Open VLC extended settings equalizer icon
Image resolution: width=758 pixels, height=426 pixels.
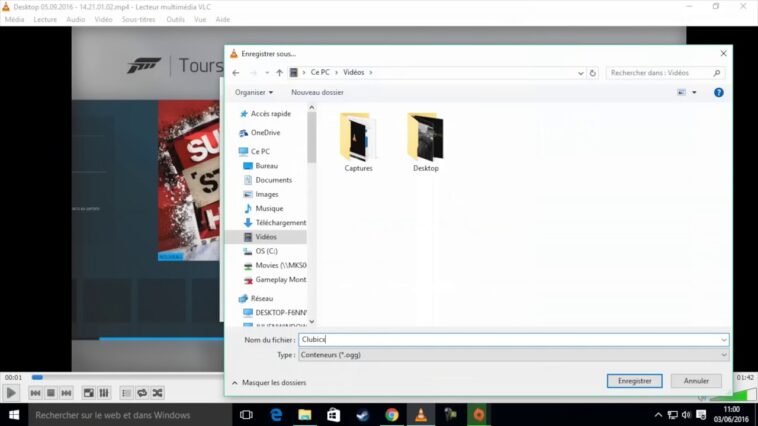pos(104,393)
